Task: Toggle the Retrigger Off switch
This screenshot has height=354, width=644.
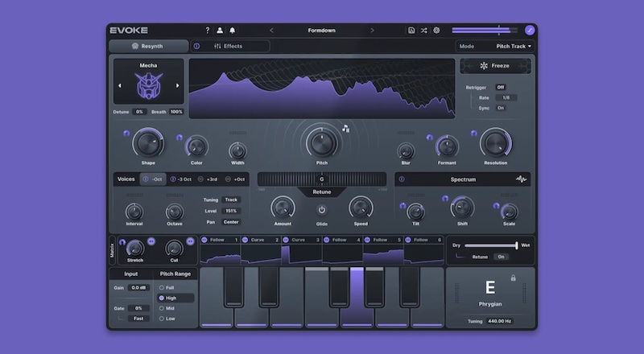Action: (x=500, y=87)
